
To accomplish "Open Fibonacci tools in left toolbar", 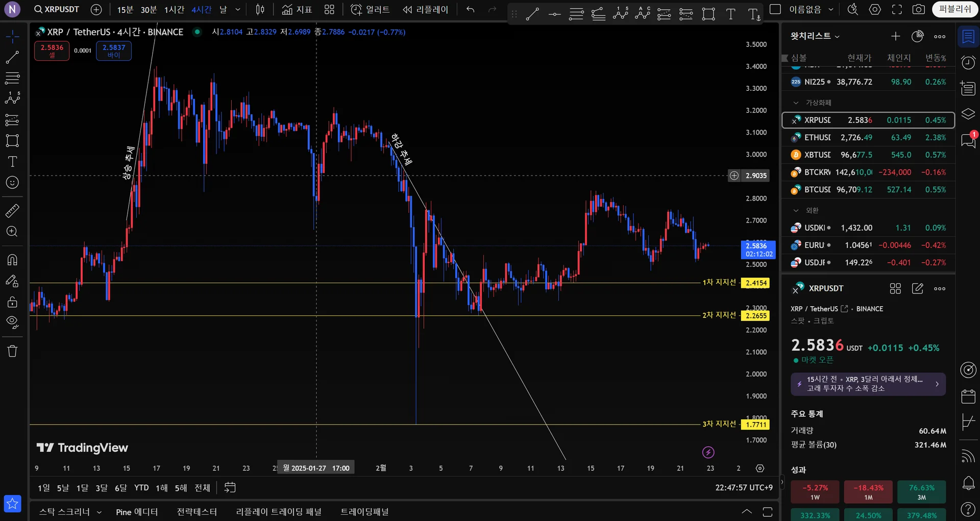I will point(12,78).
